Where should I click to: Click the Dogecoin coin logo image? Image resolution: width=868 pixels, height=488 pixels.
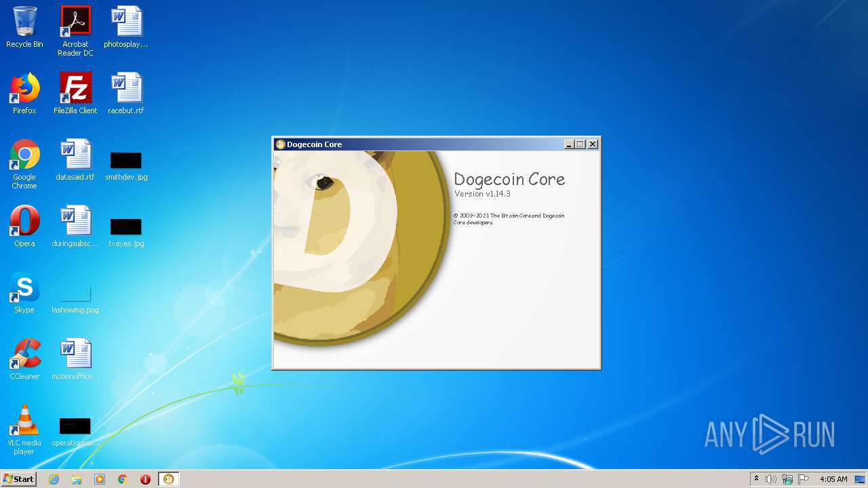tap(362, 248)
